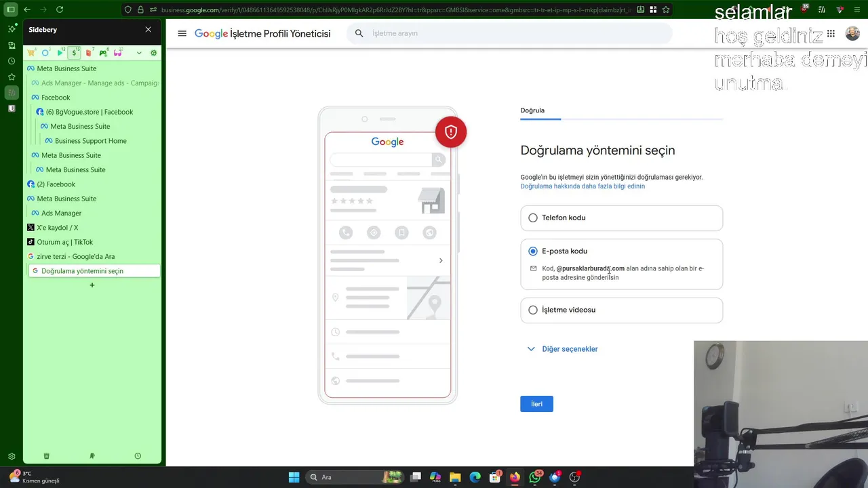Open the shield extension icon in vertical bar
This screenshot has width=868, height=488.
pos(12,108)
